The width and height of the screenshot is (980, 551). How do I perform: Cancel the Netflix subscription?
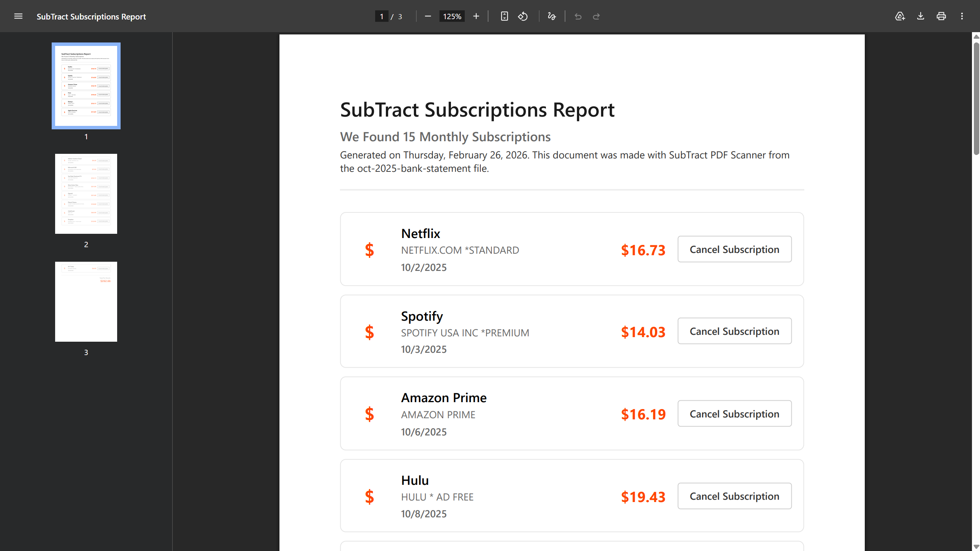click(734, 249)
